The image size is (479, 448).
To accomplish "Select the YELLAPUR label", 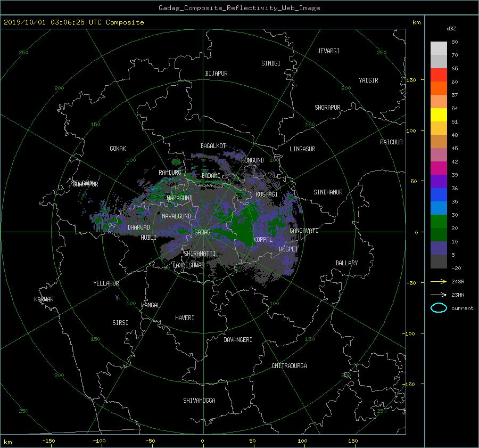I will click(x=106, y=283).
